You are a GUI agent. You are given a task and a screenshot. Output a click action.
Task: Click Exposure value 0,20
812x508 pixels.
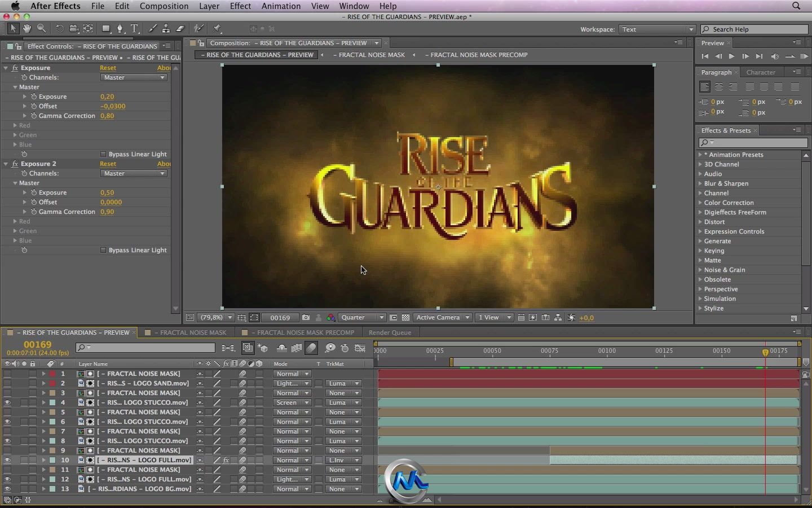pyautogui.click(x=107, y=97)
